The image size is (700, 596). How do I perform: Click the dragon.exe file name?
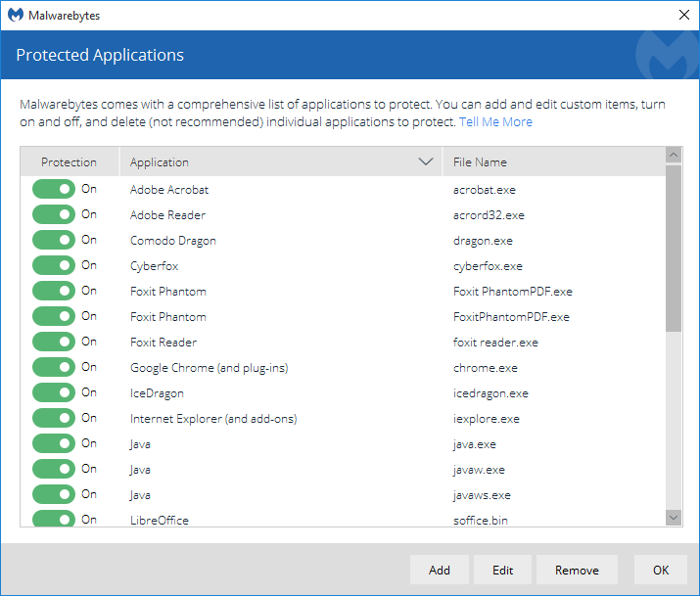point(483,241)
